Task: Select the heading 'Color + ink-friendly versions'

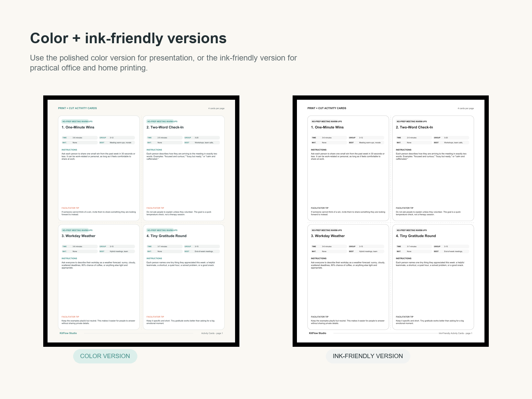Action: [128, 38]
